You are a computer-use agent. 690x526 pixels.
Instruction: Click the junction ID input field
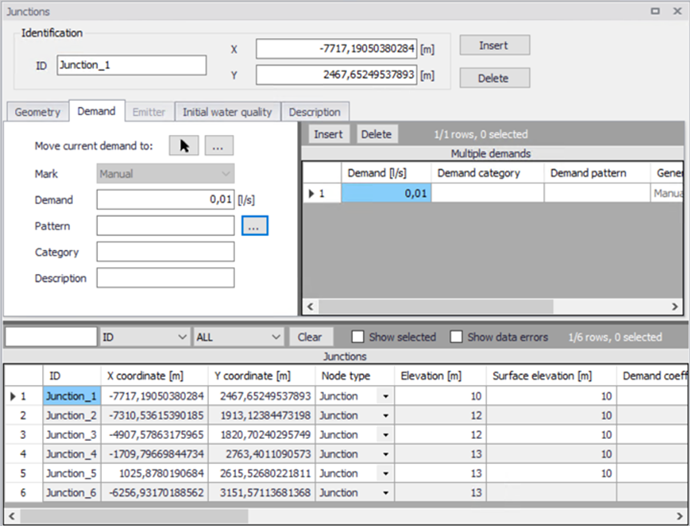[132, 65]
